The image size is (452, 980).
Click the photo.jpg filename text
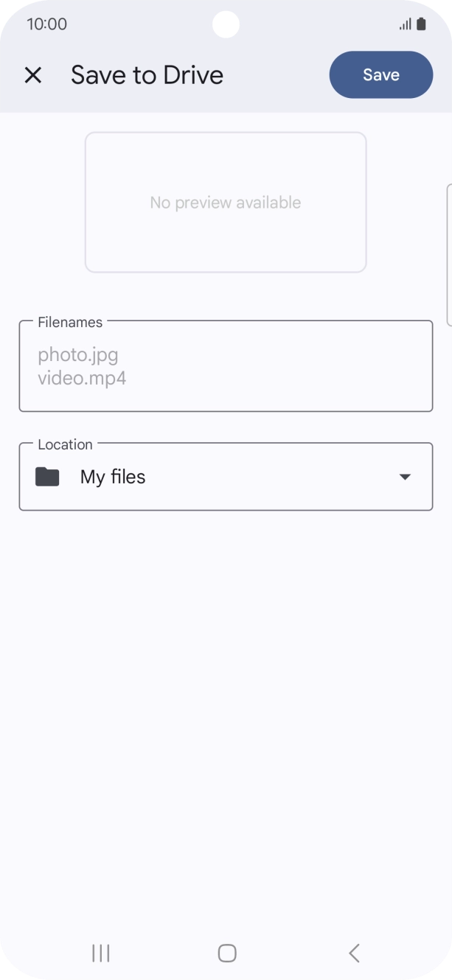78,355
